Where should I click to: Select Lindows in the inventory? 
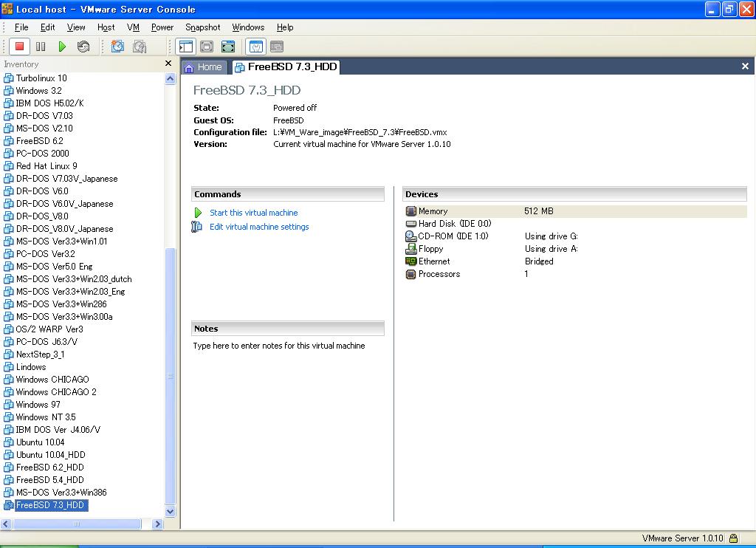click(31, 366)
